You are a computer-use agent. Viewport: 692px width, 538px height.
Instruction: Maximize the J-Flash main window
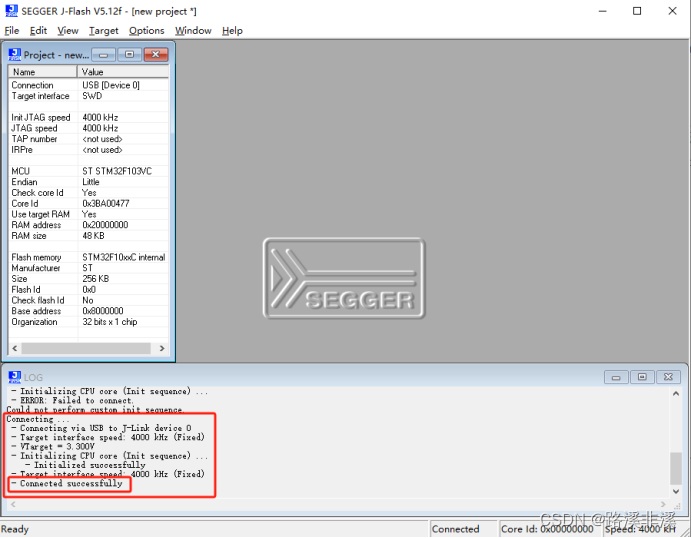pyautogui.click(x=637, y=11)
